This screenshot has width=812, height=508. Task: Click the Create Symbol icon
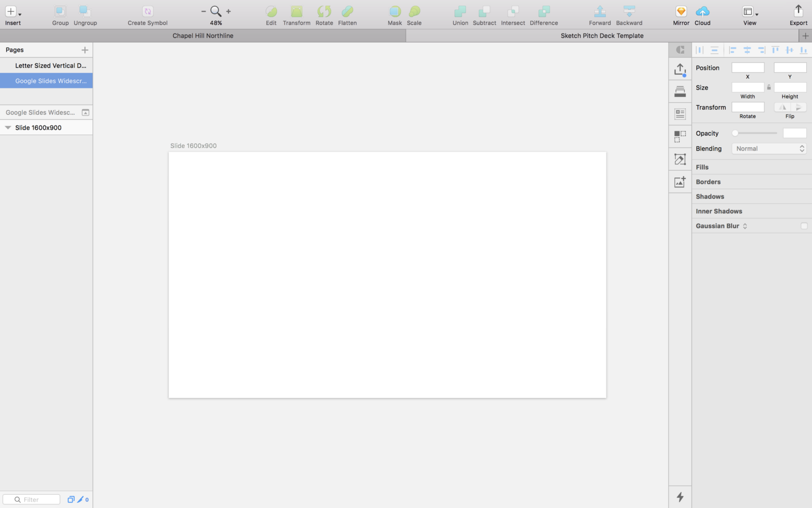point(147,11)
